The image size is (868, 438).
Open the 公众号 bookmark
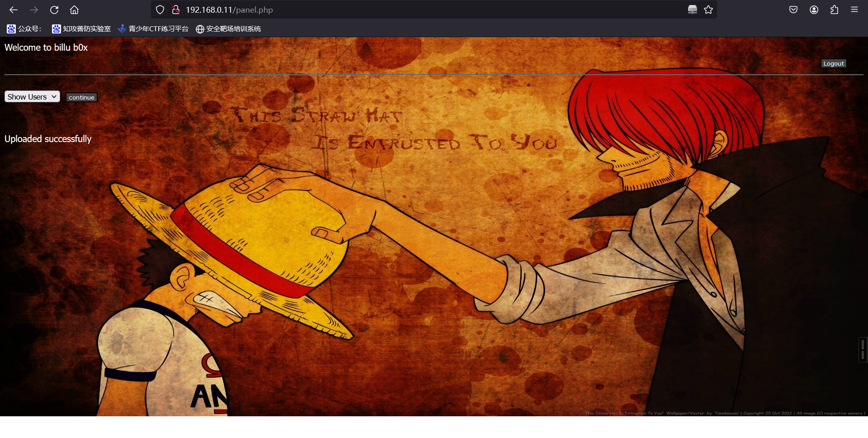[x=24, y=29]
